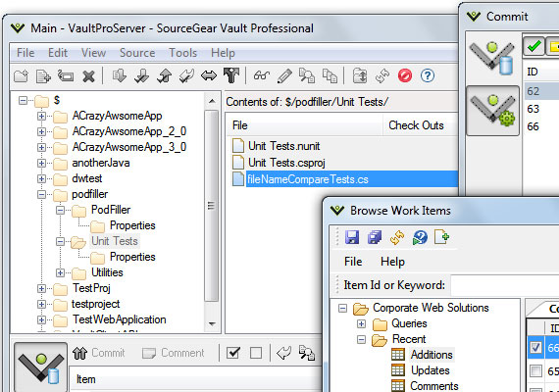Click the pending change set database icon at bottom left
This screenshot has height=392, width=559.
click(x=40, y=368)
